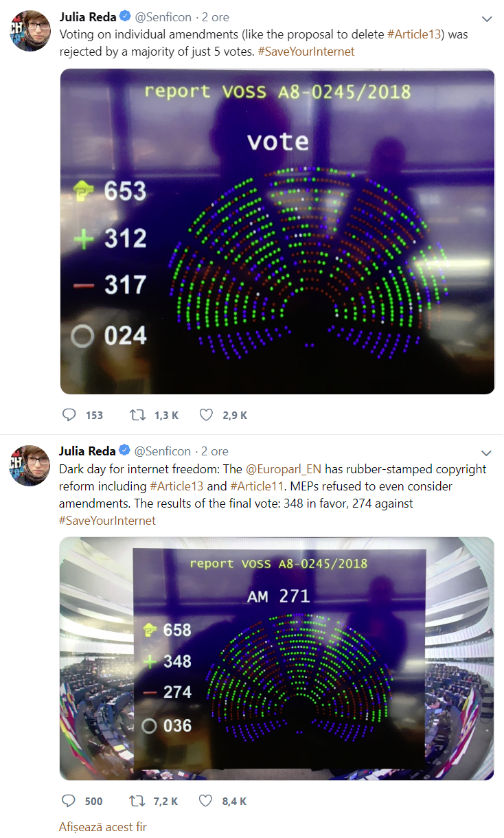Click the @Senficon handle on first tweet

click(163, 16)
